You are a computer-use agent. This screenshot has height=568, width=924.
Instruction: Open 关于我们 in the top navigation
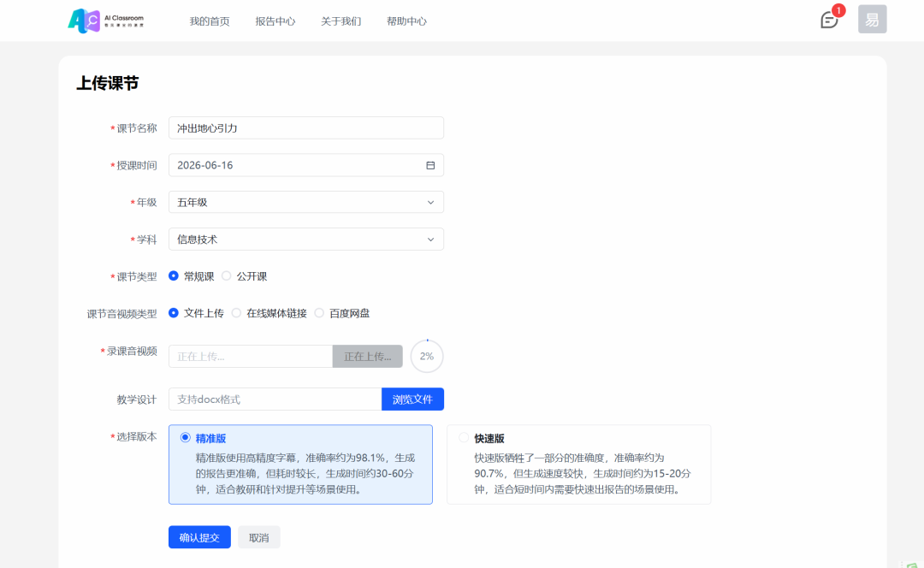point(341,21)
